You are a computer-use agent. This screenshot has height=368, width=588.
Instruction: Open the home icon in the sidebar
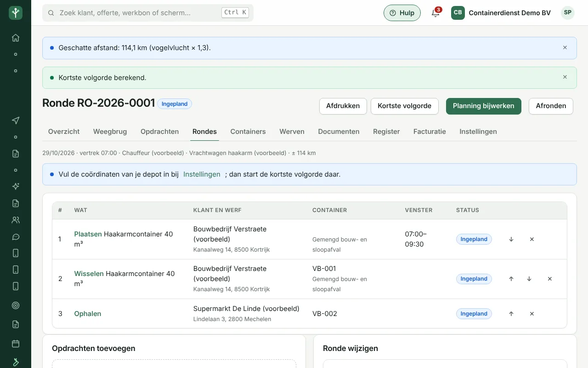click(16, 38)
